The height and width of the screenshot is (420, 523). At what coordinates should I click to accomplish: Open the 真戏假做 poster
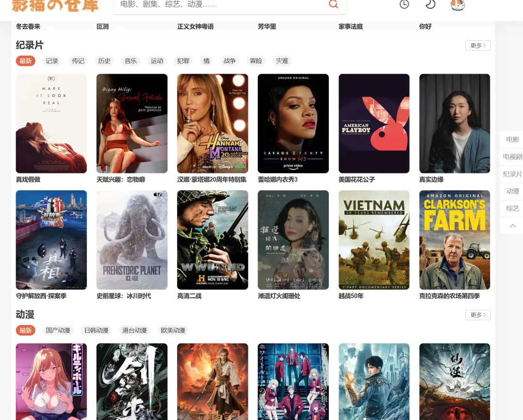51,124
